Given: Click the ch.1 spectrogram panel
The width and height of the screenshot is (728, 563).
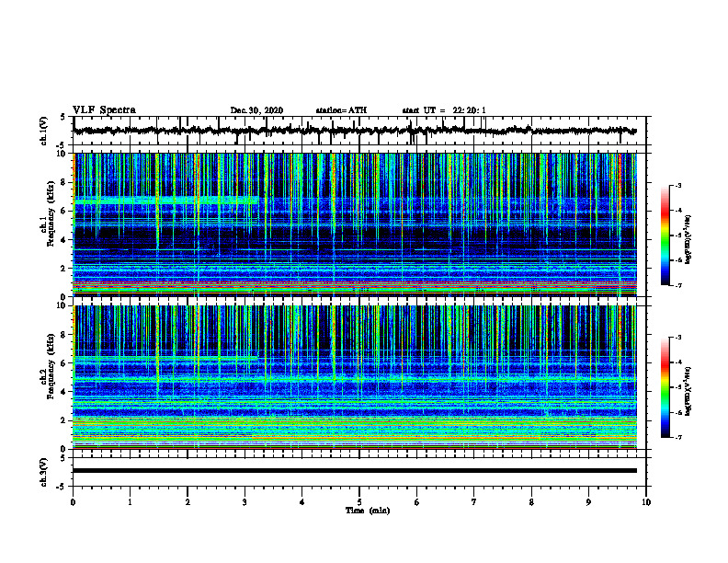Looking at the screenshot, I should click(355, 224).
